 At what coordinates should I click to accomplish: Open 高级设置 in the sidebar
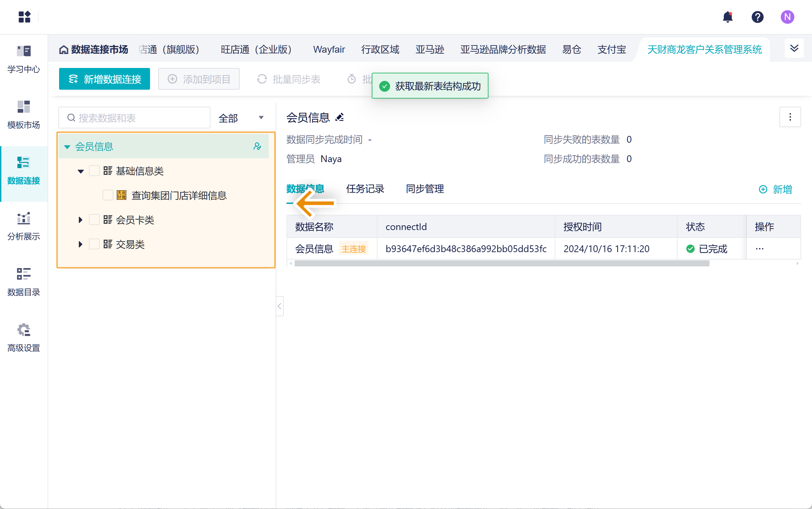click(24, 338)
